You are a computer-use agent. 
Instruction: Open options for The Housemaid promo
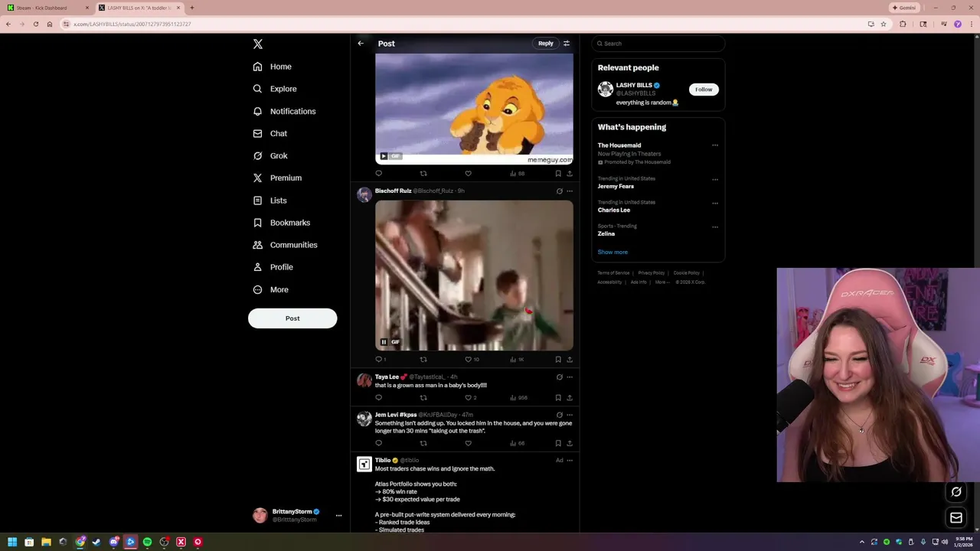715,145
